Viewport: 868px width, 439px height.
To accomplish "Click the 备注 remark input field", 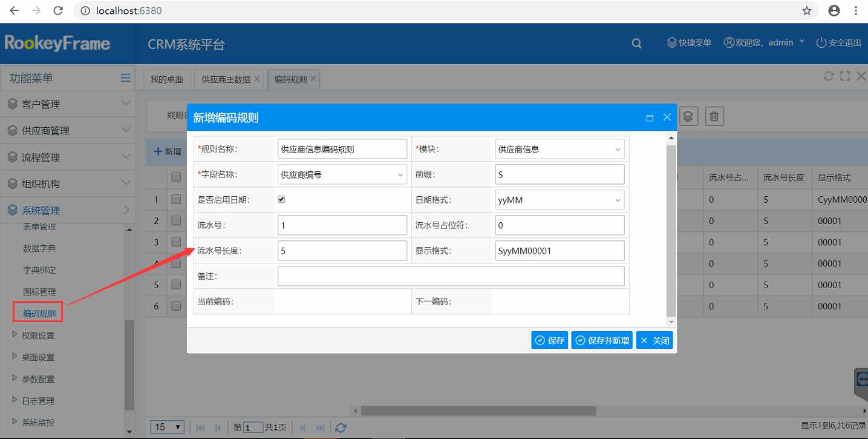I will click(x=451, y=276).
